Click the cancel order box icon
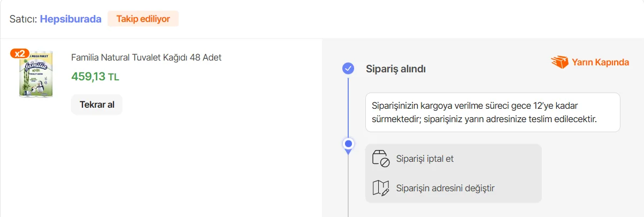644x217 pixels. coord(380,159)
